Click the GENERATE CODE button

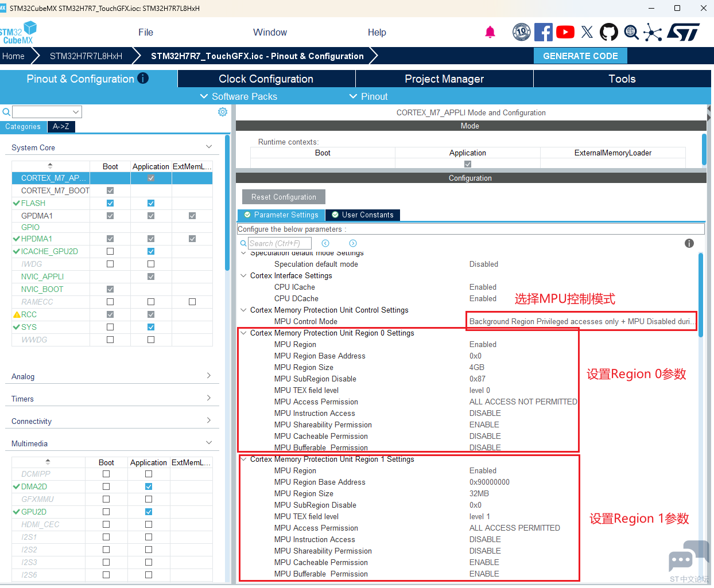pyautogui.click(x=580, y=56)
